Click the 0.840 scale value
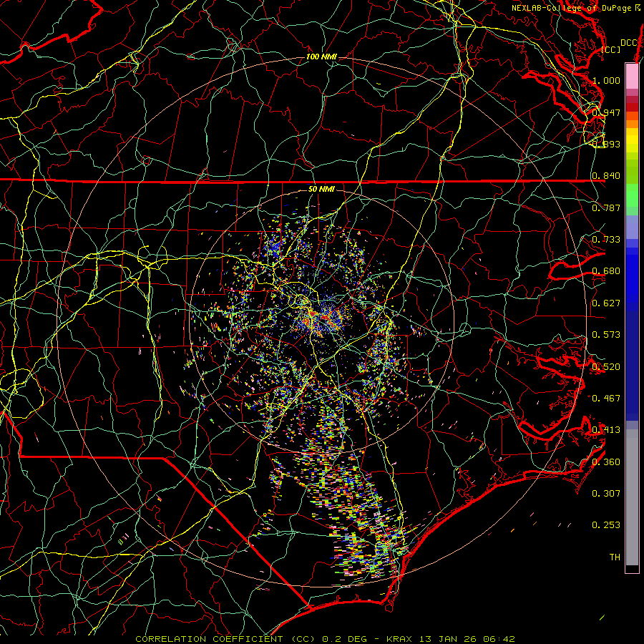Viewport: 644px width, 644px height. (x=606, y=176)
